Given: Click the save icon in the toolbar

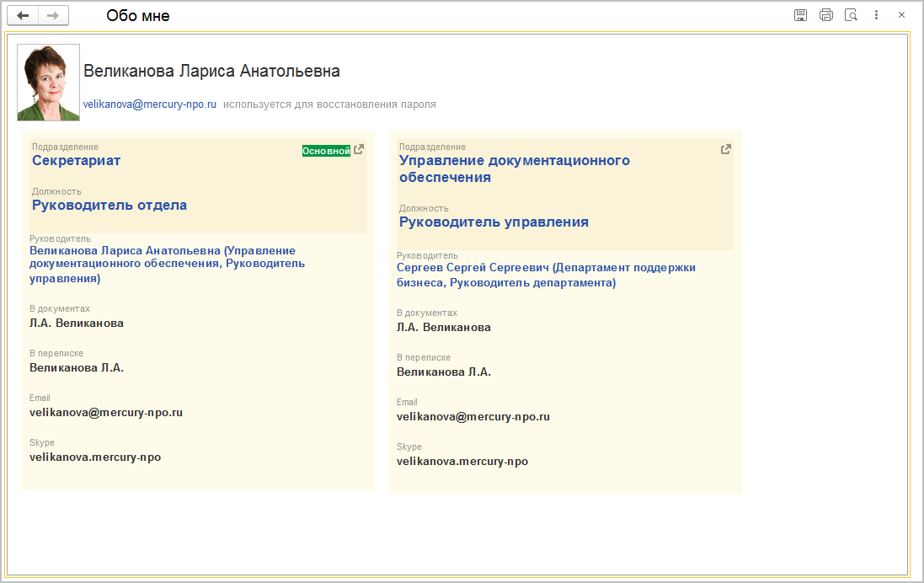Looking at the screenshot, I should pyautogui.click(x=800, y=15).
